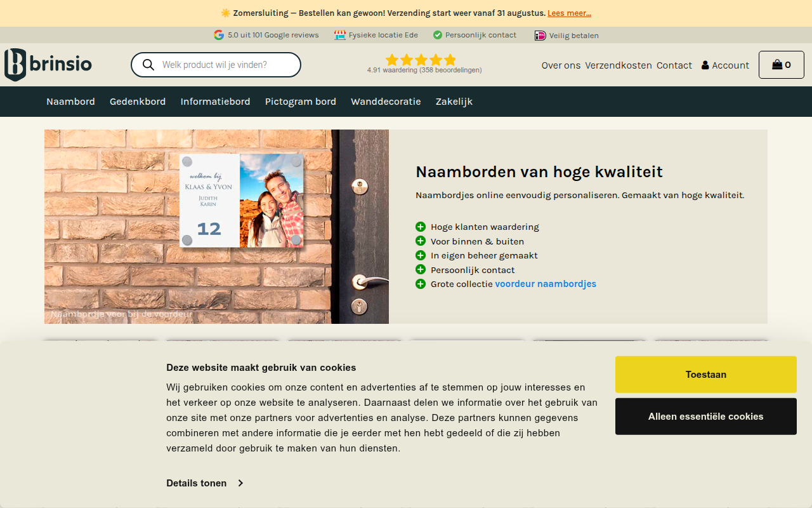Open the shopping cart
Image resolution: width=812 pixels, height=508 pixels.
[782, 65]
